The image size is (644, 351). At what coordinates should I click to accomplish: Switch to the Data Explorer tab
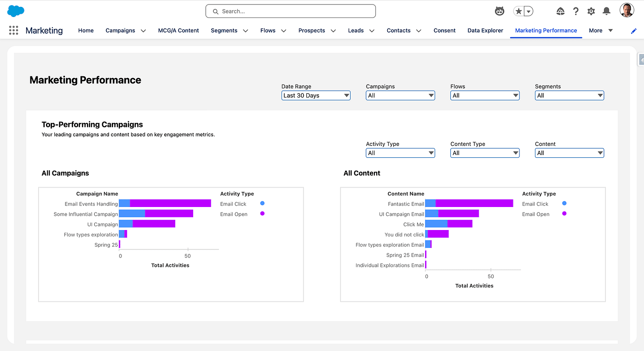[485, 30]
